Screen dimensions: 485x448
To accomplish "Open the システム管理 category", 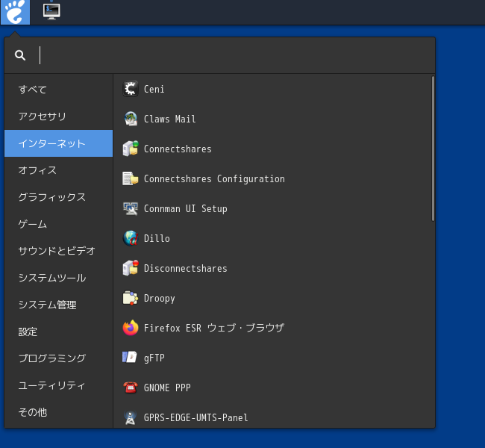I will click(58, 305).
